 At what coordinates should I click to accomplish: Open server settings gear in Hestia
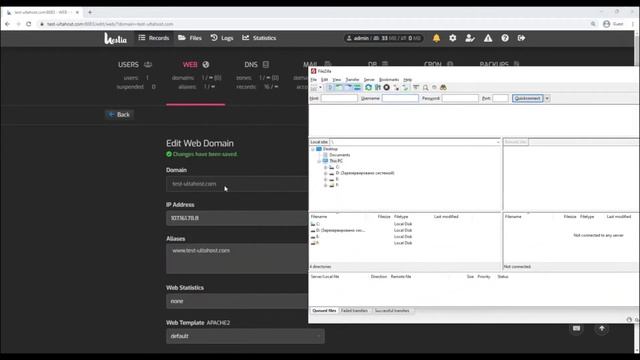point(453,38)
